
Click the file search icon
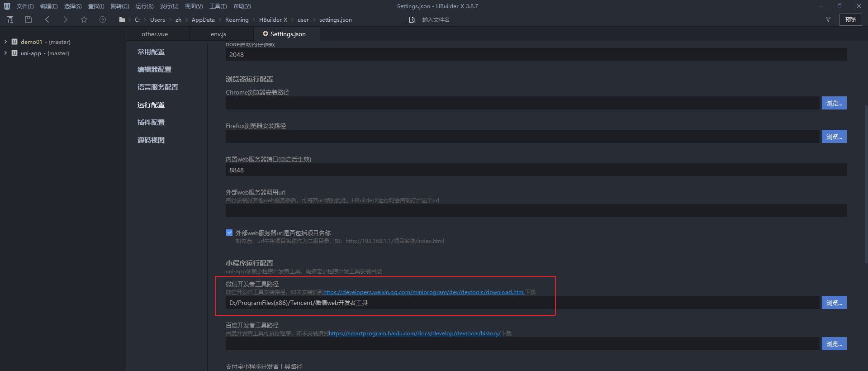click(x=412, y=19)
